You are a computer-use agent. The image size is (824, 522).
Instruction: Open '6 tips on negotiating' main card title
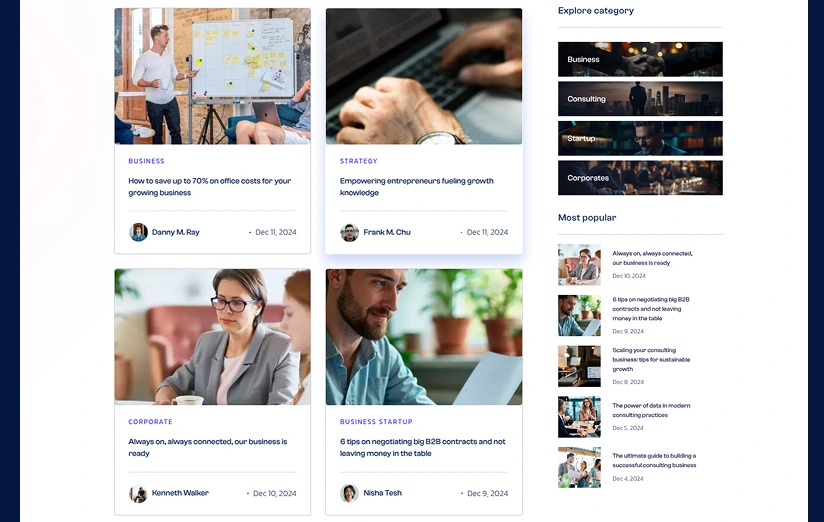point(423,447)
